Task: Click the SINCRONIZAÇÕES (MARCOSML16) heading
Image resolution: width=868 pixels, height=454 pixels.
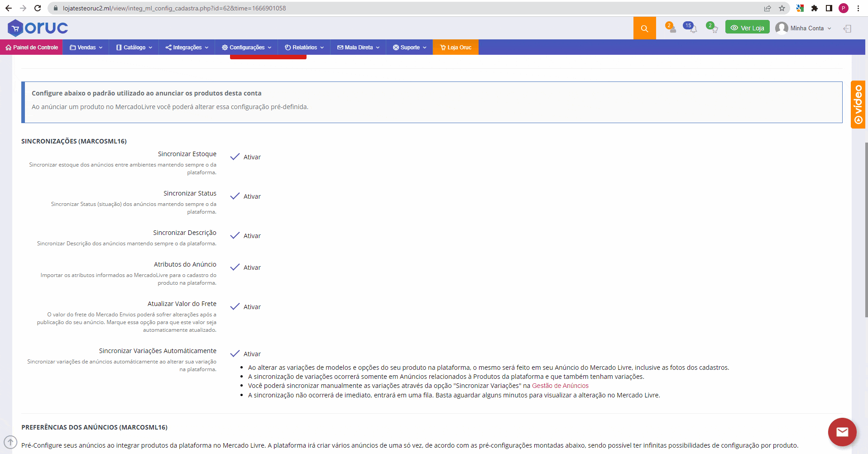Action: (74, 141)
